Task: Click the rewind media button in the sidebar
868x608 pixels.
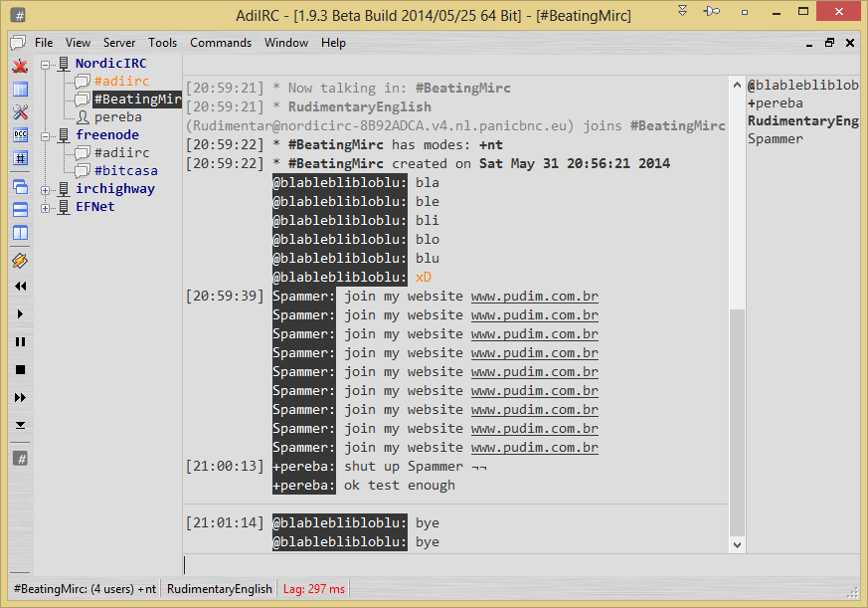Action: 21,286
